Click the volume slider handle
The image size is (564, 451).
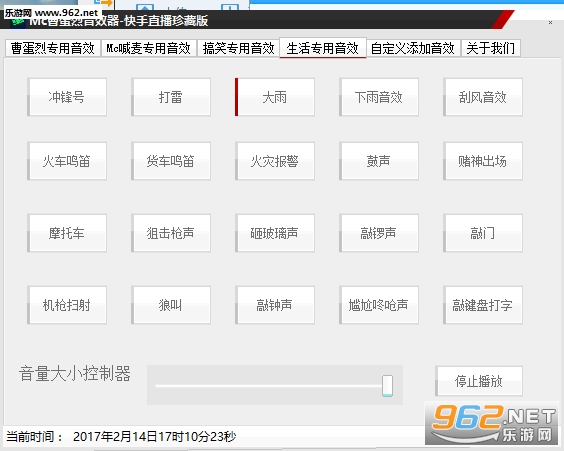click(387, 386)
